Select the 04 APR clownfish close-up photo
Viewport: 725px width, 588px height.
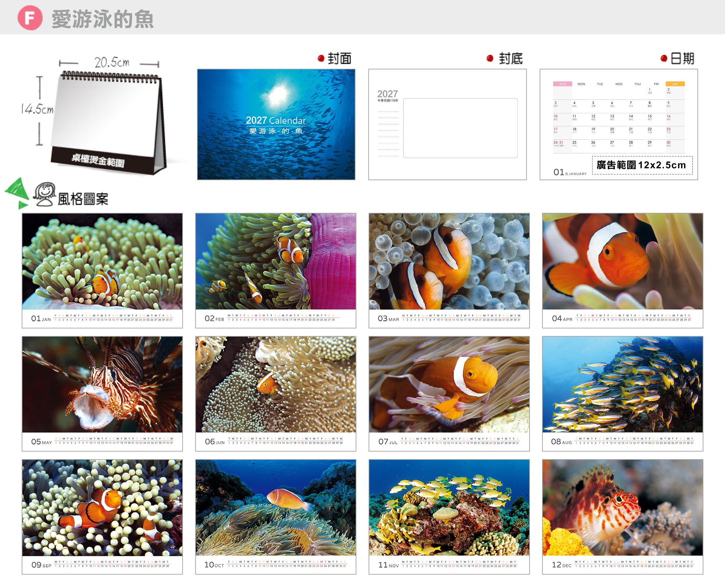click(x=622, y=261)
